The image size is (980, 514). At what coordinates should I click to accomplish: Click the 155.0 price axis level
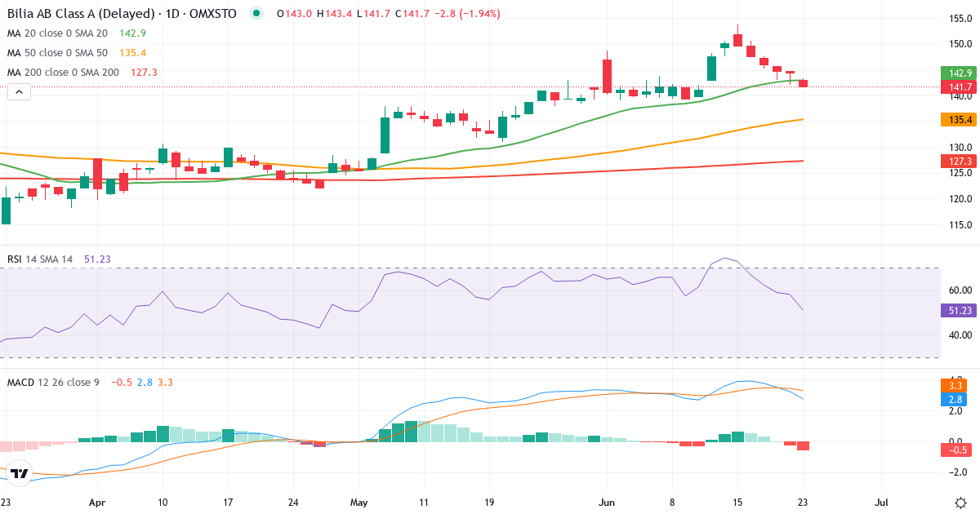pos(961,19)
